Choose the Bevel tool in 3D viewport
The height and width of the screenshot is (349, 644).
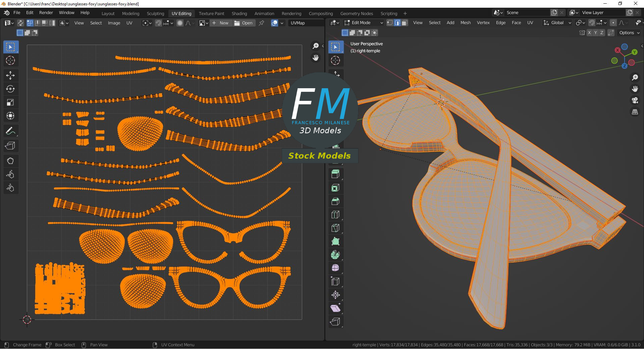point(335,201)
